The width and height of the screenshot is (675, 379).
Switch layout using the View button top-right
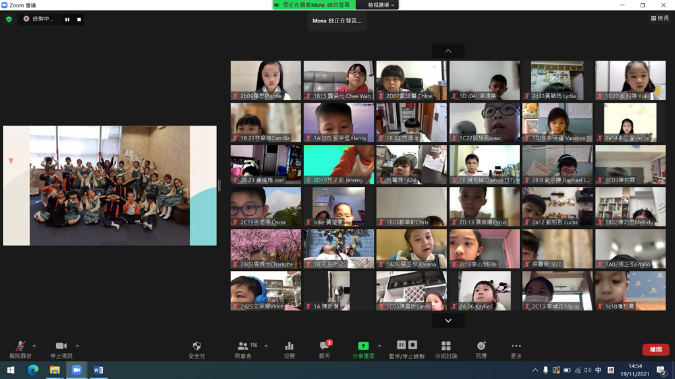click(660, 18)
